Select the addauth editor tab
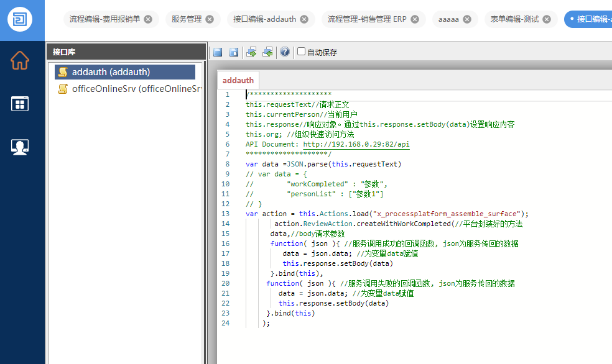 (238, 80)
